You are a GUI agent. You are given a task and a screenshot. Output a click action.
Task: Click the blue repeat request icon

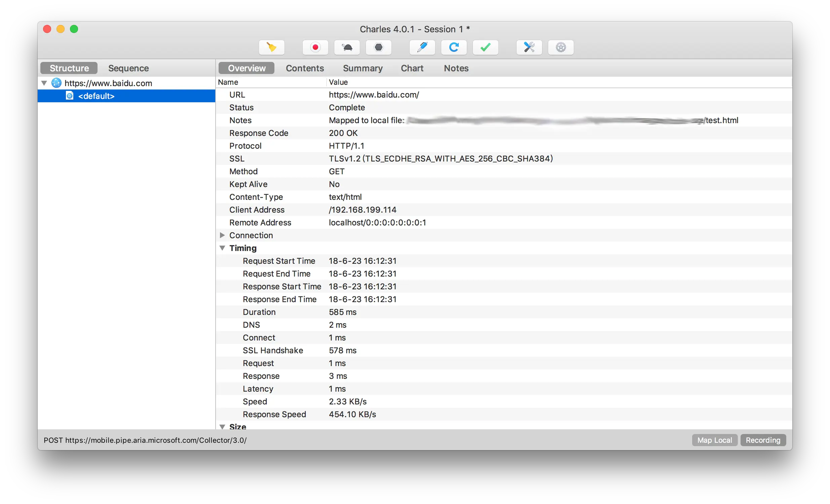click(454, 47)
